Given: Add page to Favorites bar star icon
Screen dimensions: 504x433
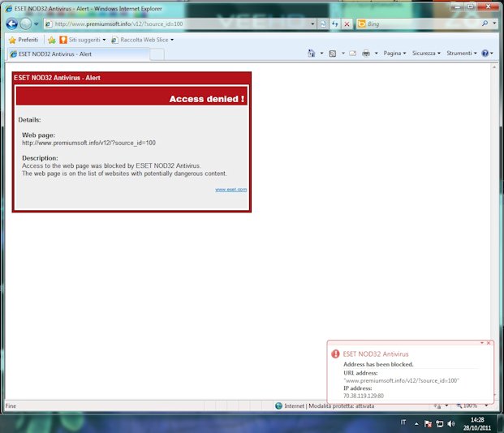Looking at the screenshot, I should click(x=51, y=40).
